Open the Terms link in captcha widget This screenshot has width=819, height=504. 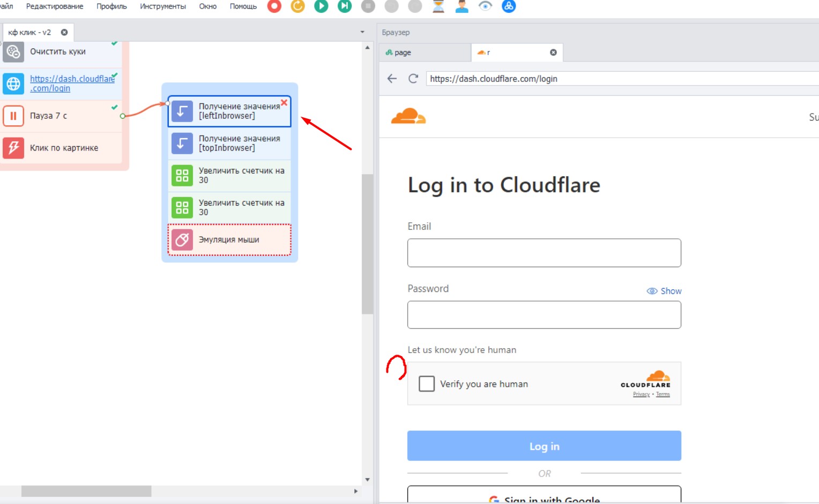[x=663, y=394]
